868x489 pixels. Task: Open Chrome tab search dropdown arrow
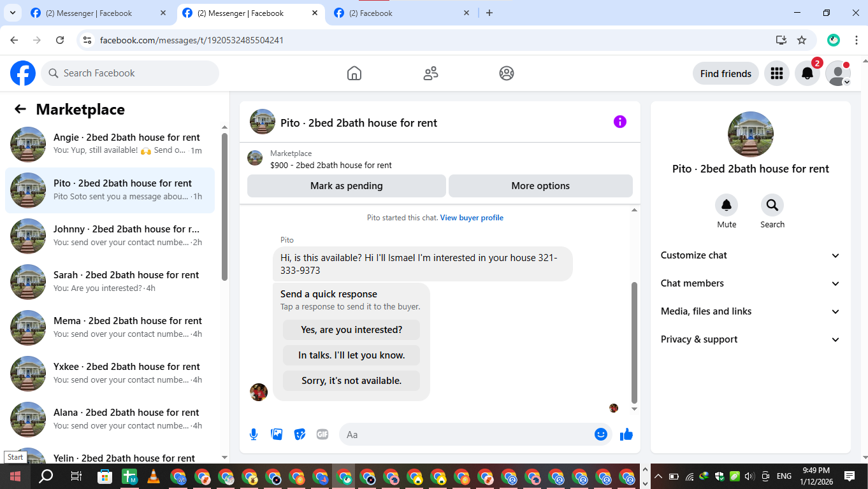pyautogui.click(x=12, y=13)
